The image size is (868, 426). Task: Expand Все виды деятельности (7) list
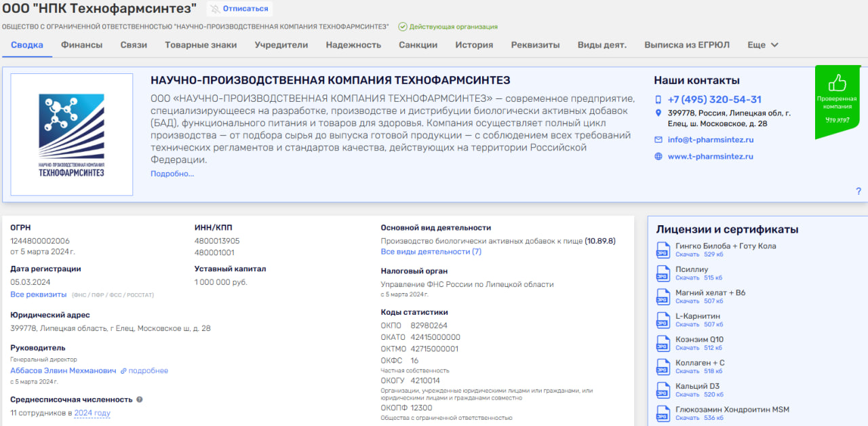pos(431,252)
